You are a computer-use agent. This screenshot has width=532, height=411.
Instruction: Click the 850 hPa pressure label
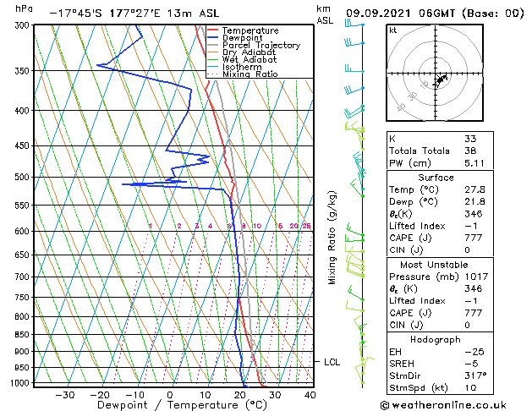[24, 334]
